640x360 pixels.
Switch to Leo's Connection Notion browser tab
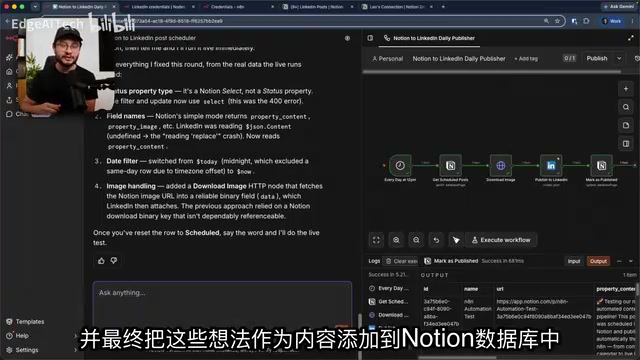tap(397, 7)
